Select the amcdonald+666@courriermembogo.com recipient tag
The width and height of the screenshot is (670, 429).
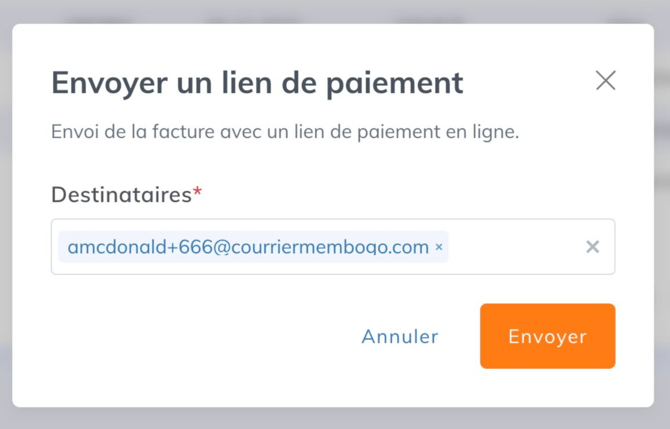click(247, 247)
